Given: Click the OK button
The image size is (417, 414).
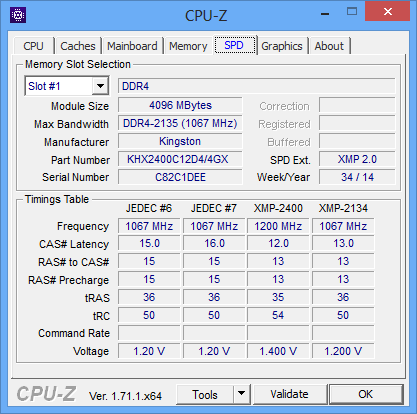Looking at the screenshot, I should click(366, 394).
